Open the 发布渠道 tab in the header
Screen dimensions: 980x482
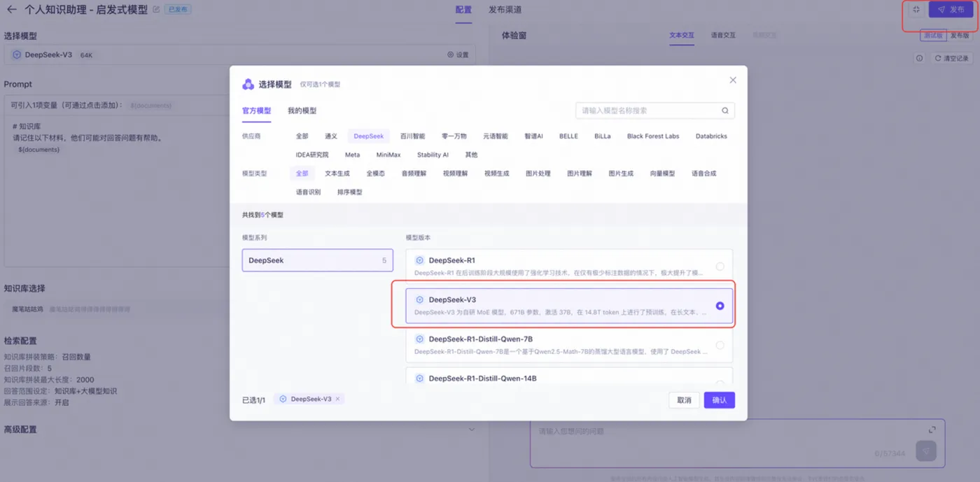[505, 10]
